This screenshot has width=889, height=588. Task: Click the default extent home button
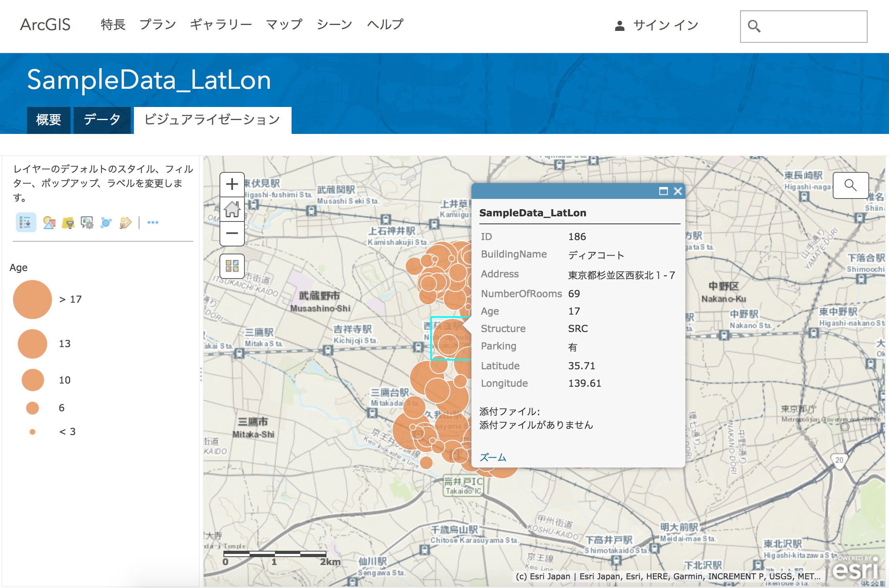232,209
